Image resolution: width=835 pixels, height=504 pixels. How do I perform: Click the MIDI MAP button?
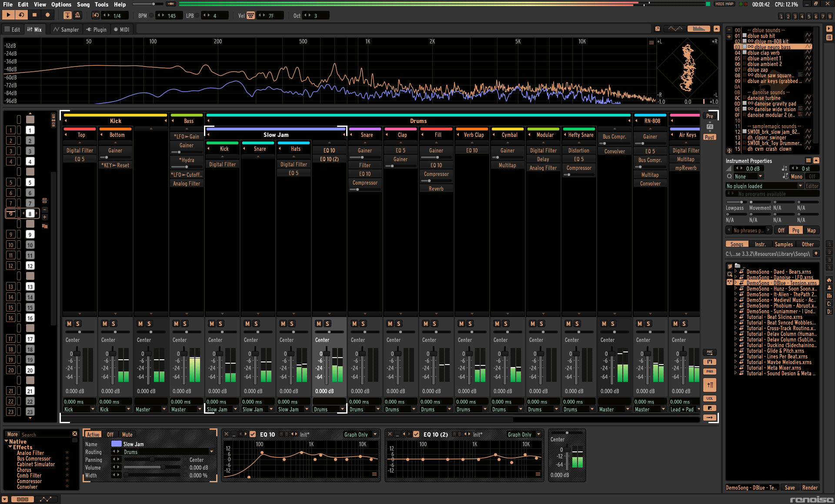click(x=725, y=4)
